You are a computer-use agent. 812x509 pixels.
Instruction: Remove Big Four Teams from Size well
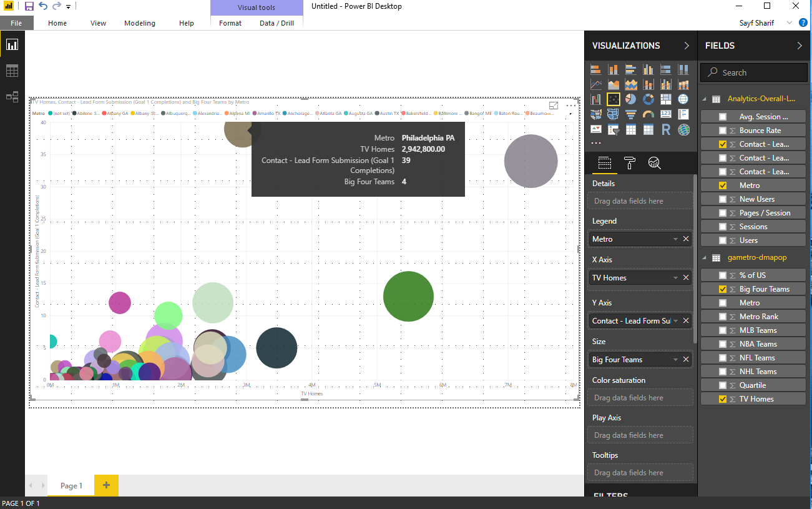[686, 360]
